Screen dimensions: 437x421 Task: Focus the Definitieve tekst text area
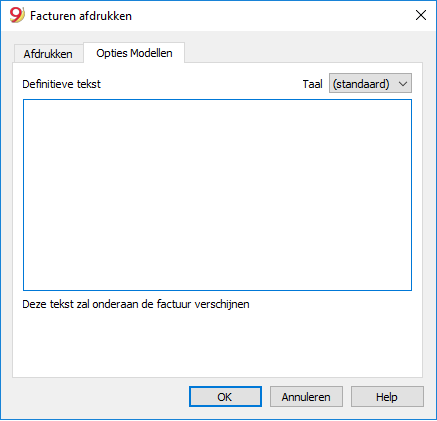[217, 195]
